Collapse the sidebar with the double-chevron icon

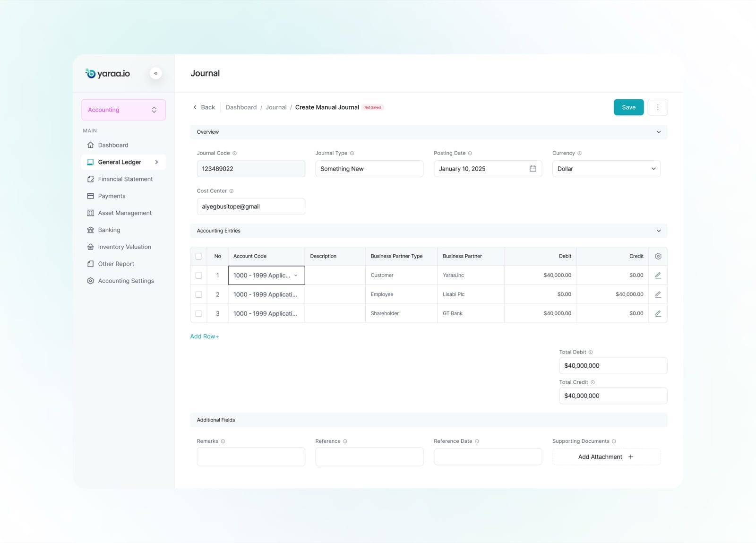click(x=155, y=73)
